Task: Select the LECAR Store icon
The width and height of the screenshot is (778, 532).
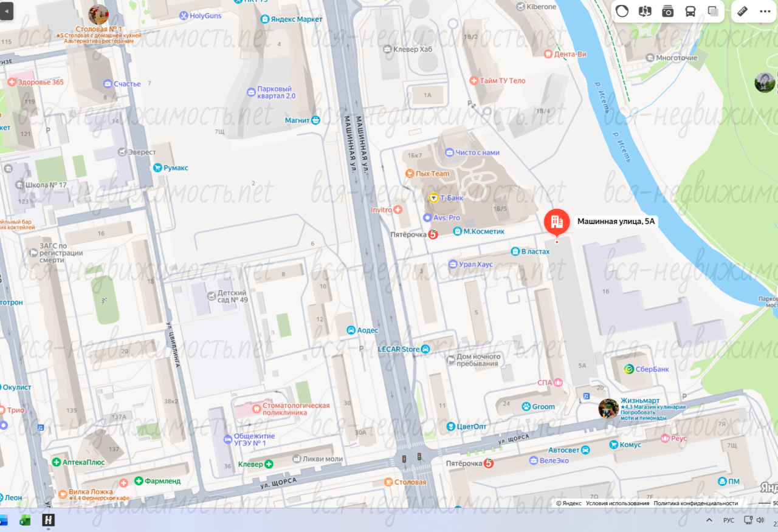Action: 425,349
